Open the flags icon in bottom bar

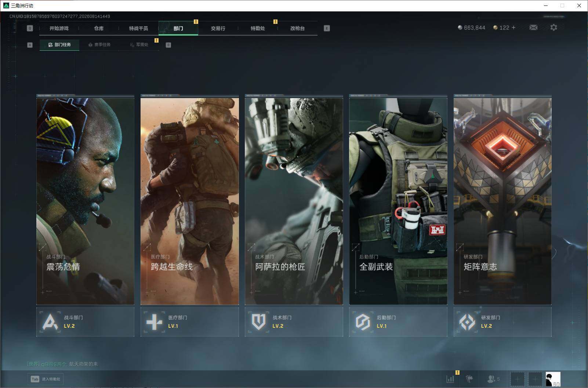(x=469, y=379)
